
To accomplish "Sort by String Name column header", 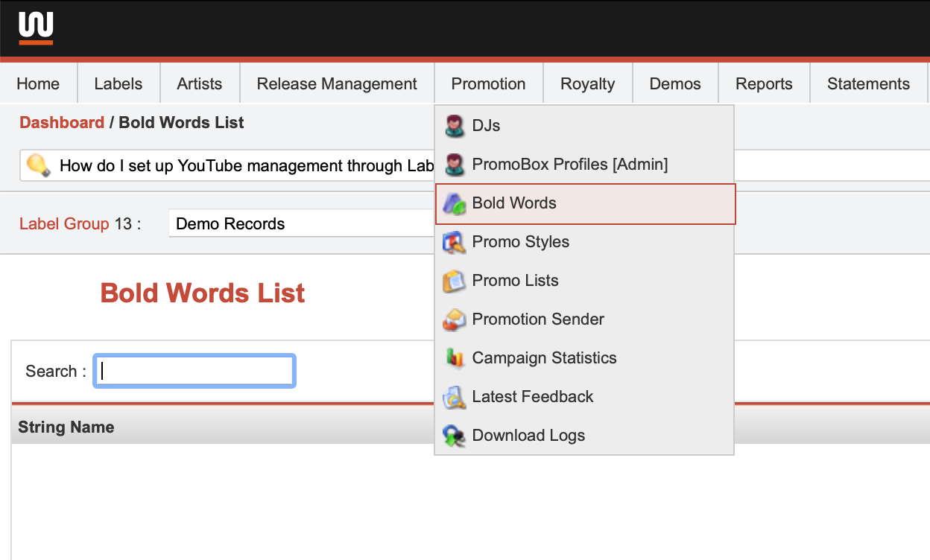I will [66, 427].
